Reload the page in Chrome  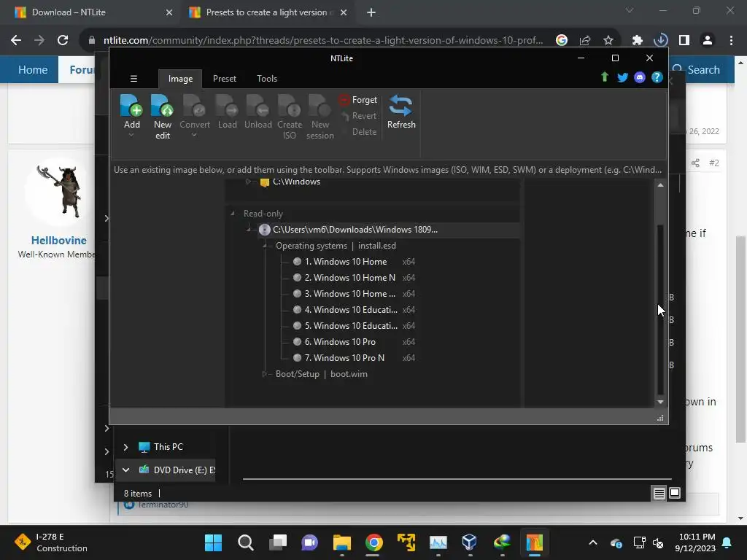pos(63,41)
